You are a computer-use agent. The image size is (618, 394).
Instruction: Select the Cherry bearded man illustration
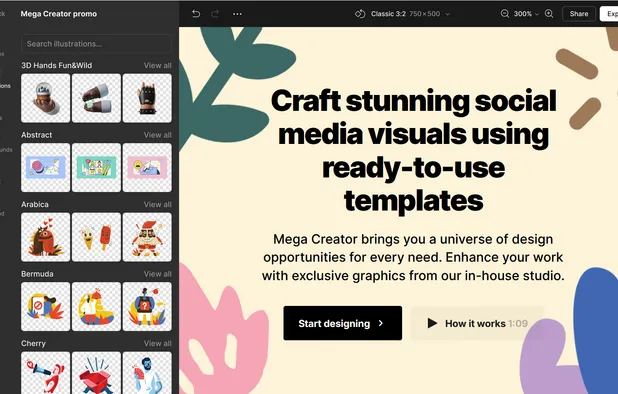coord(147,373)
